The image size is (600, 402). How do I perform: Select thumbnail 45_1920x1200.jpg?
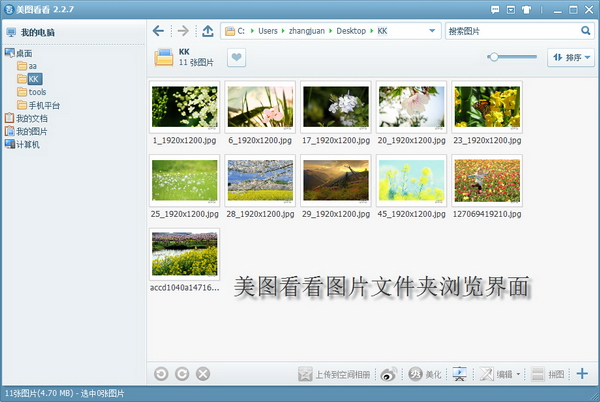(x=411, y=181)
